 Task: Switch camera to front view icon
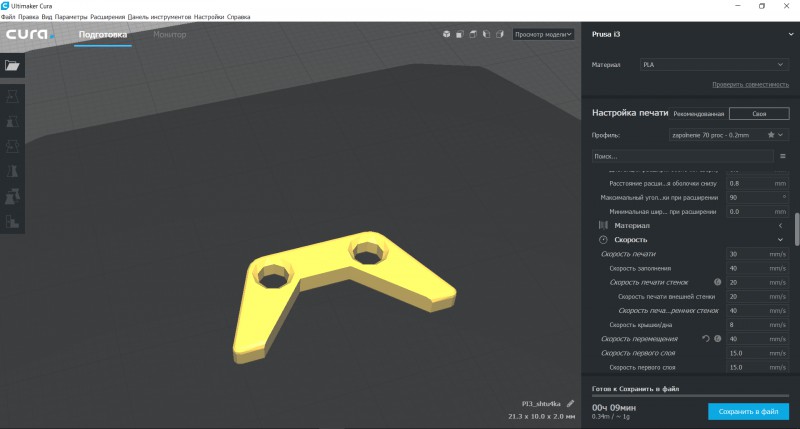(460, 34)
